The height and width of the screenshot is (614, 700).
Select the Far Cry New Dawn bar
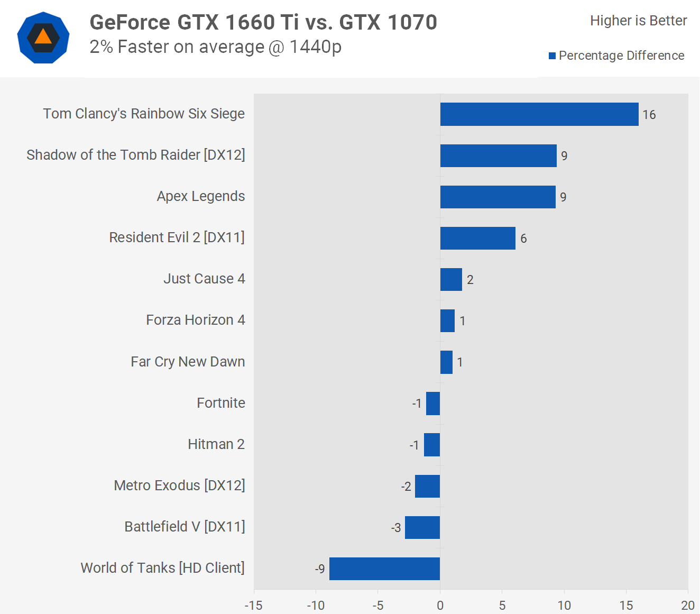446,362
